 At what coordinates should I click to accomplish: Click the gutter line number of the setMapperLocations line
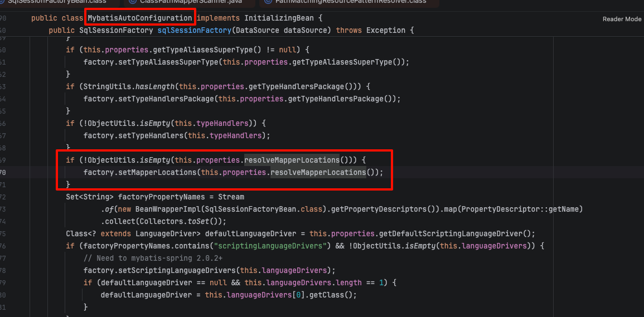coord(4,173)
